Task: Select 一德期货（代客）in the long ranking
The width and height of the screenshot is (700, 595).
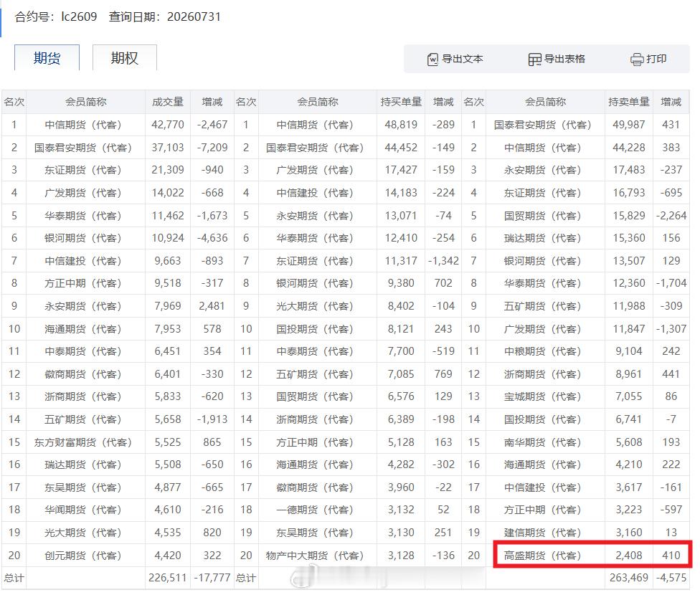Action: pos(315,510)
